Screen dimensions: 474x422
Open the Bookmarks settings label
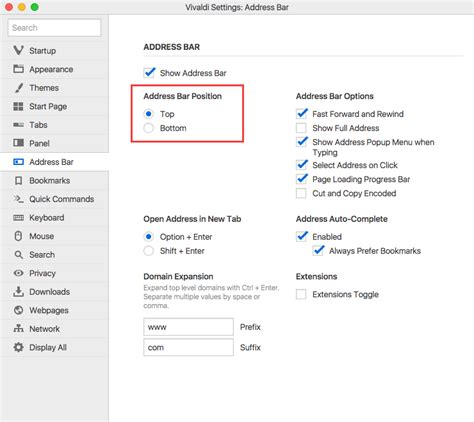point(50,180)
